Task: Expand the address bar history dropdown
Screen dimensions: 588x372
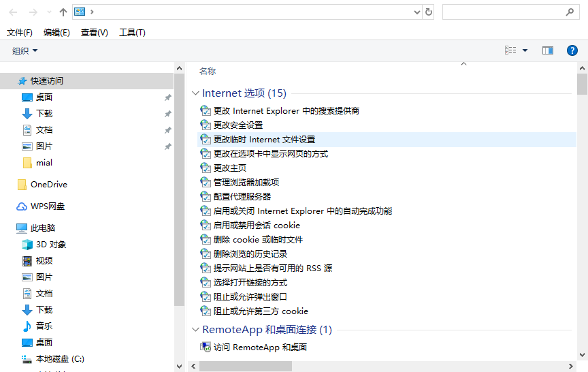Action: coord(416,12)
